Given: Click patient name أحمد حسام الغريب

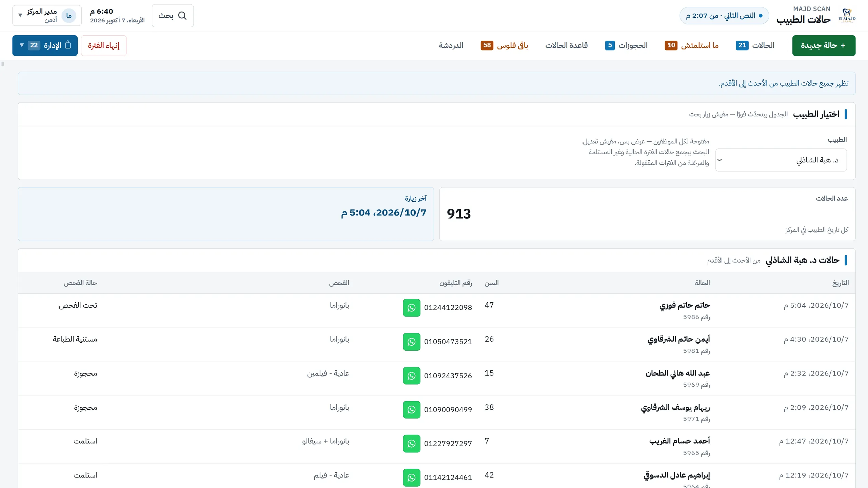Looking at the screenshot, I should click(x=679, y=441).
